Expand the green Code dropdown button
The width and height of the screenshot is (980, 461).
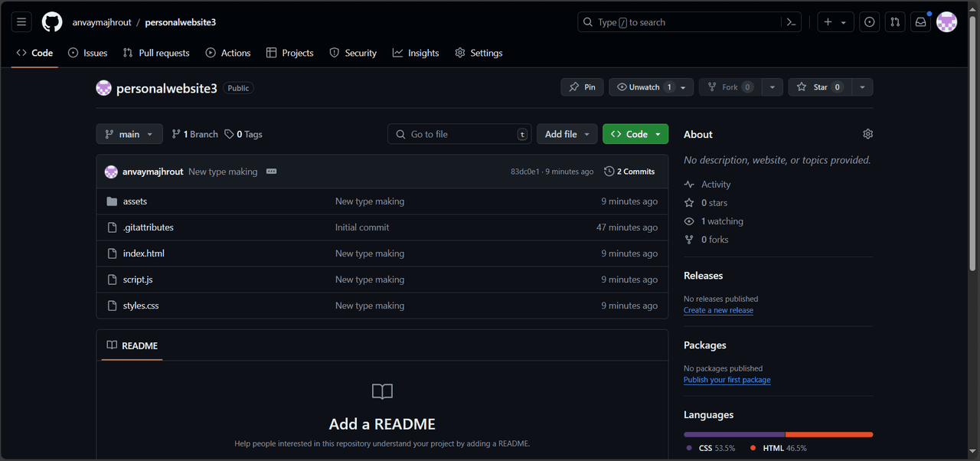(x=635, y=134)
